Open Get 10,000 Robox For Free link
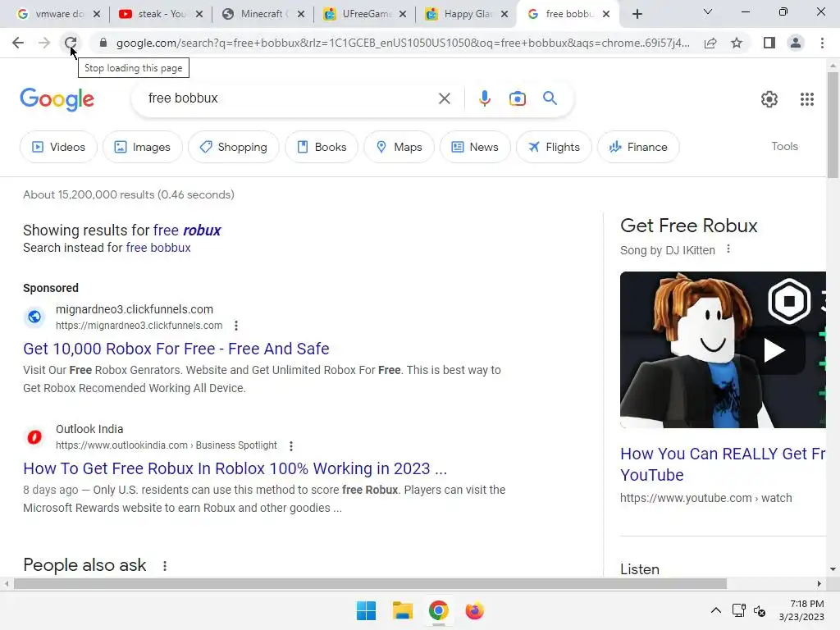The height and width of the screenshot is (630, 840). (176, 349)
